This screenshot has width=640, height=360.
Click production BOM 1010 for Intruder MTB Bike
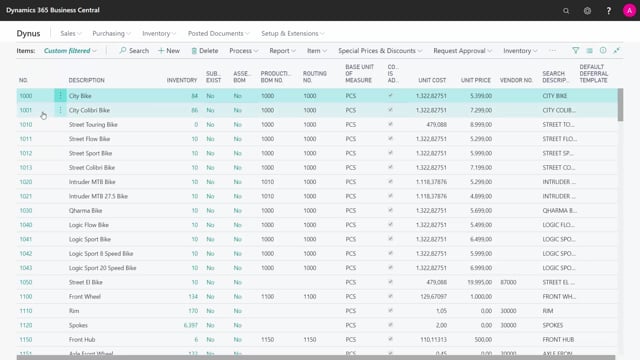(x=267, y=182)
